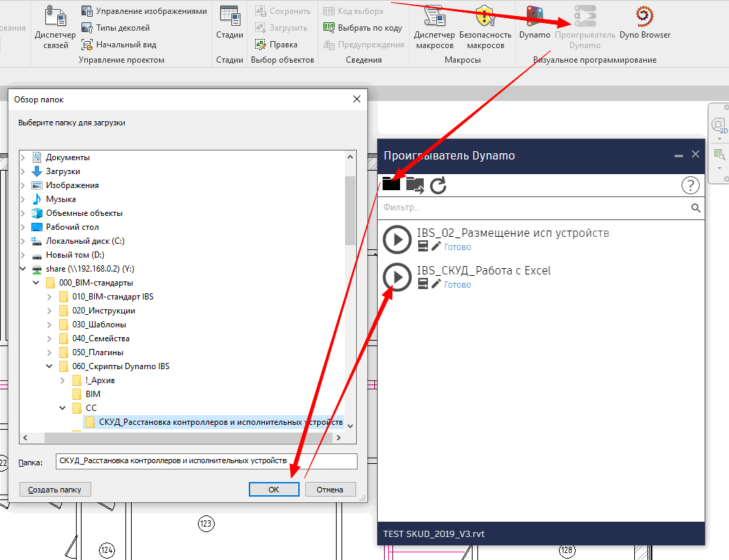This screenshot has height=560, width=729.
Task: Click the tree scroll-down arrow
Action: click(x=350, y=426)
